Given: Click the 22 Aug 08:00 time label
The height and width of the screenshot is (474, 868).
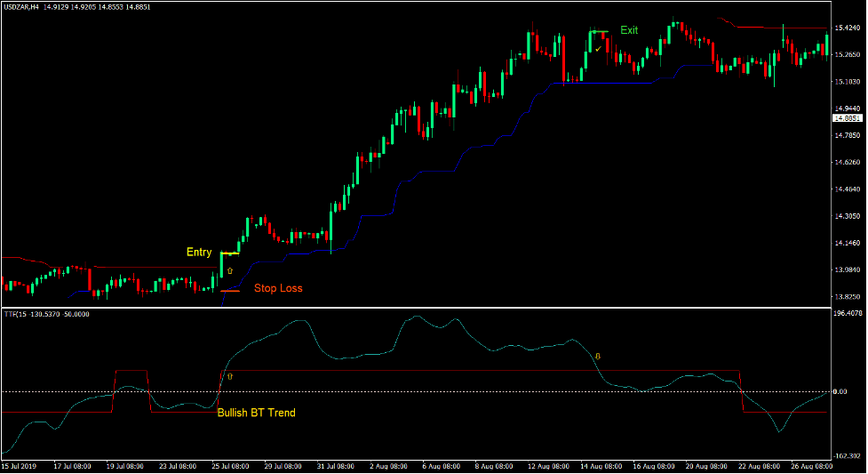Looking at the screenshot, I should 759,467.
